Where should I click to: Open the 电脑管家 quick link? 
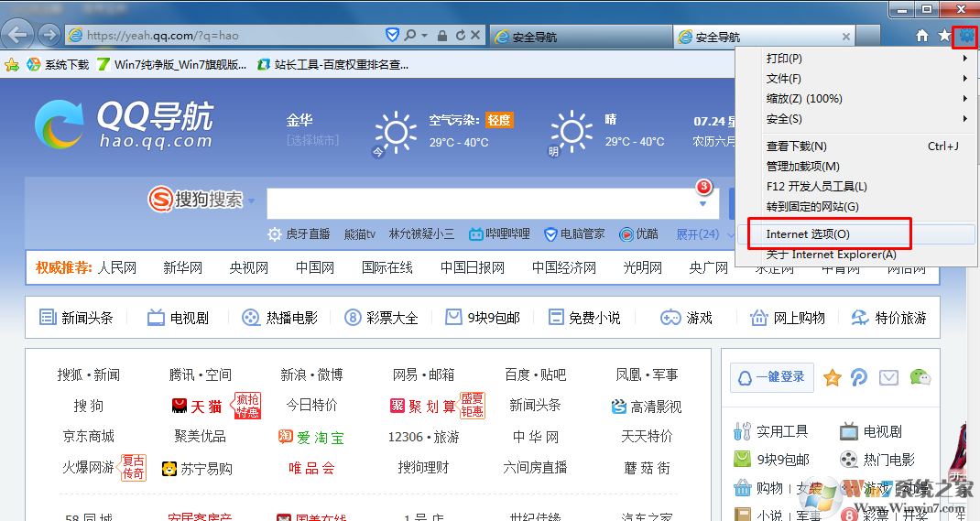point(574,233)
